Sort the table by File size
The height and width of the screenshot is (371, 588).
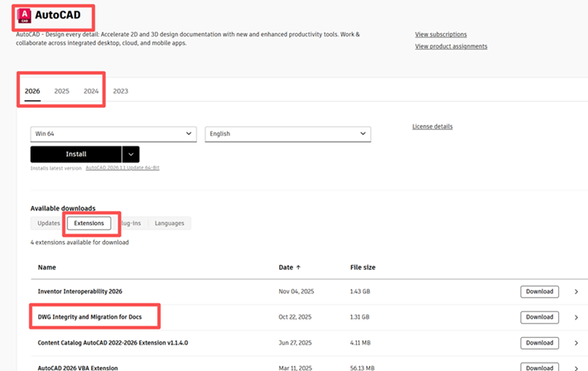point(363,267)
